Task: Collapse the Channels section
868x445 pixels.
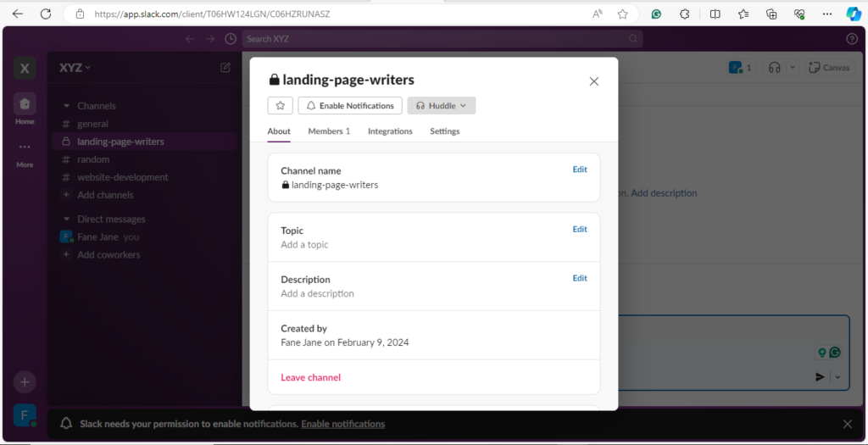Action: coord(66,107)
